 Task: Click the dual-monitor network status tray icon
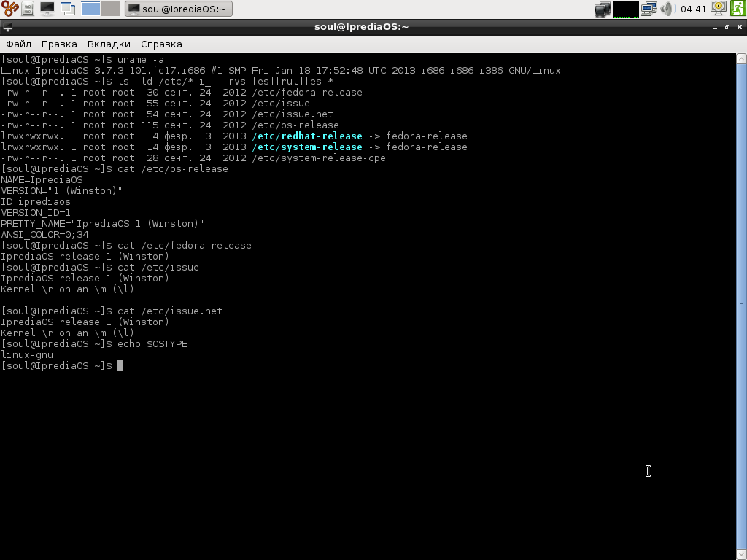(x=603, y=9)
